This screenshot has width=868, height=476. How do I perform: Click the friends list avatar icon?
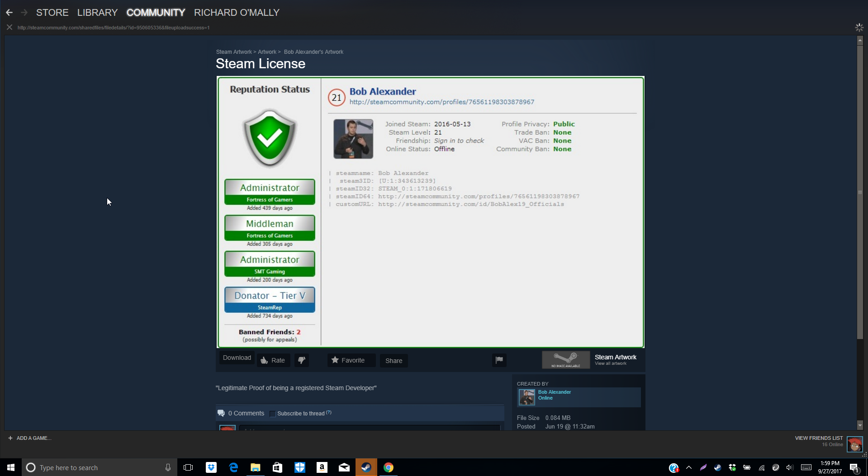click(x=854, y=444)
